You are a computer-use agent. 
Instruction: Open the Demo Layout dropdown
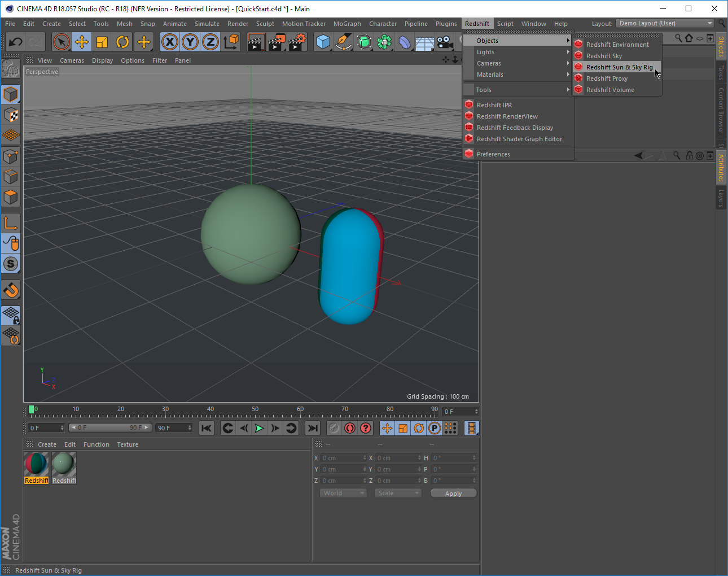(665, 23)
